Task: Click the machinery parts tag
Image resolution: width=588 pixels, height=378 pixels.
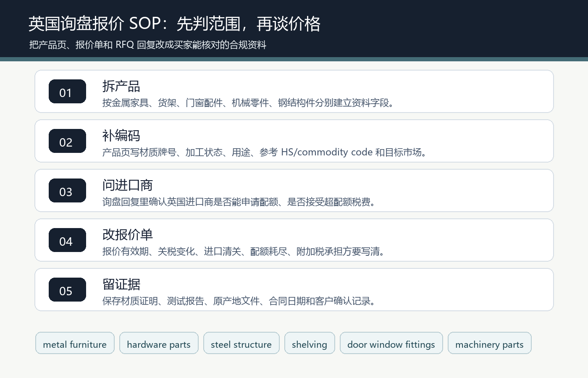Action: (x=490, y=343)
